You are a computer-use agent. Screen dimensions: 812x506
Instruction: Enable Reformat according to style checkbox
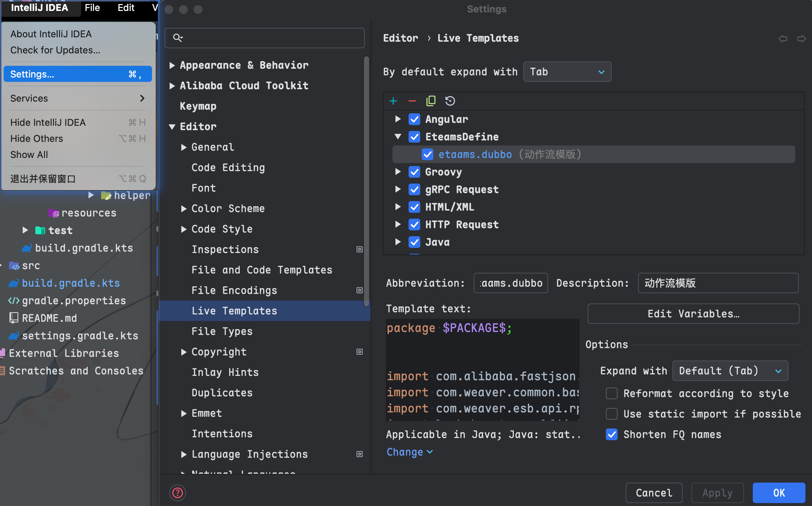[612, 393]
